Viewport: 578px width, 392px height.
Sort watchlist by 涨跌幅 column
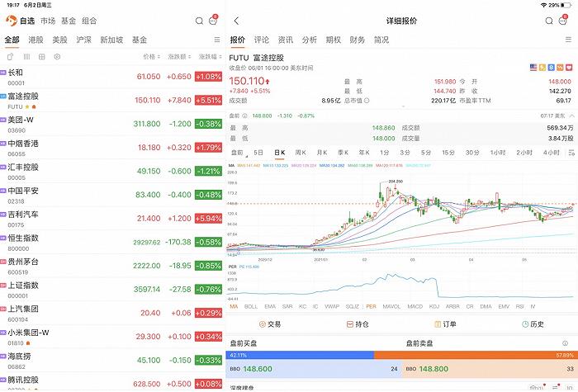point(211,57)
